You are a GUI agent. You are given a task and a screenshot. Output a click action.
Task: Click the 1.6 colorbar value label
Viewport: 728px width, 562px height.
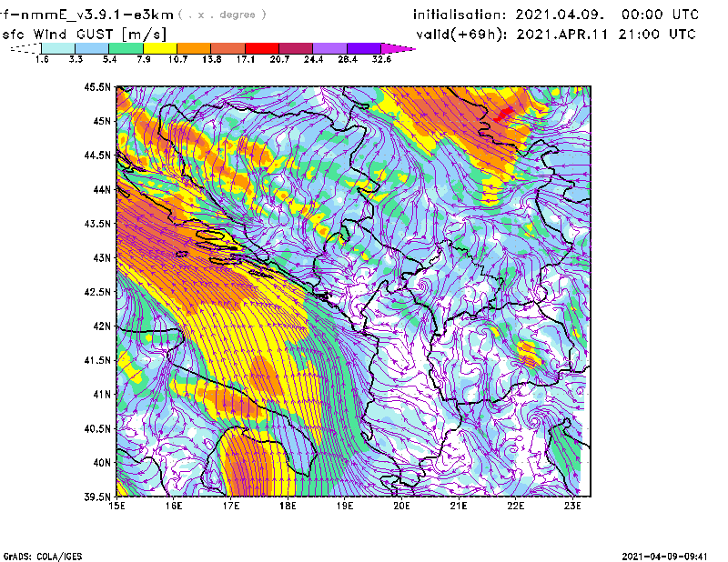(x=42, y=59)
